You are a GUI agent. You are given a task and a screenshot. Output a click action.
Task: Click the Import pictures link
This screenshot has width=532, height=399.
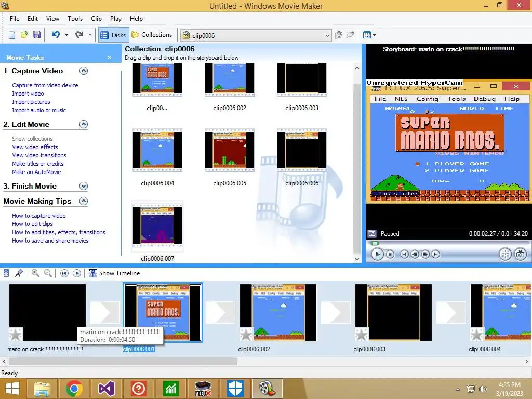tap(31, 102)
